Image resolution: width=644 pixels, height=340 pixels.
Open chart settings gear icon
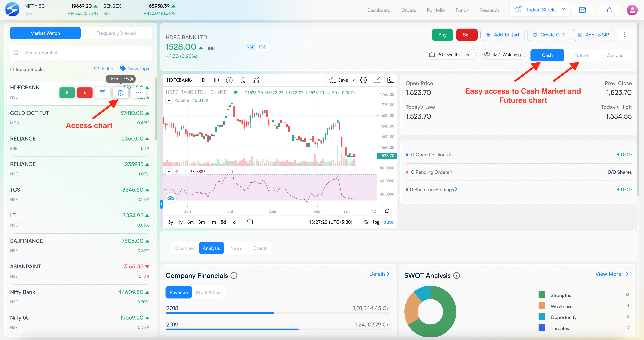[x=363, y=80]
